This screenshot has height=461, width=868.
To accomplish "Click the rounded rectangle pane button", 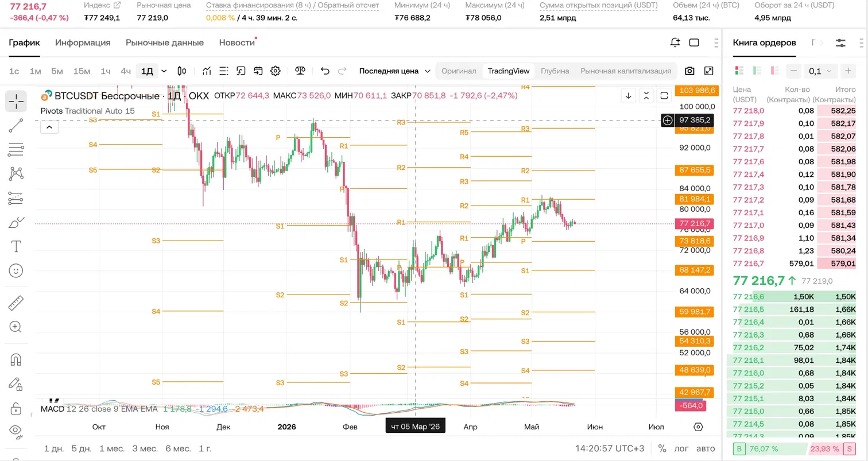I will tap(664, 95).
